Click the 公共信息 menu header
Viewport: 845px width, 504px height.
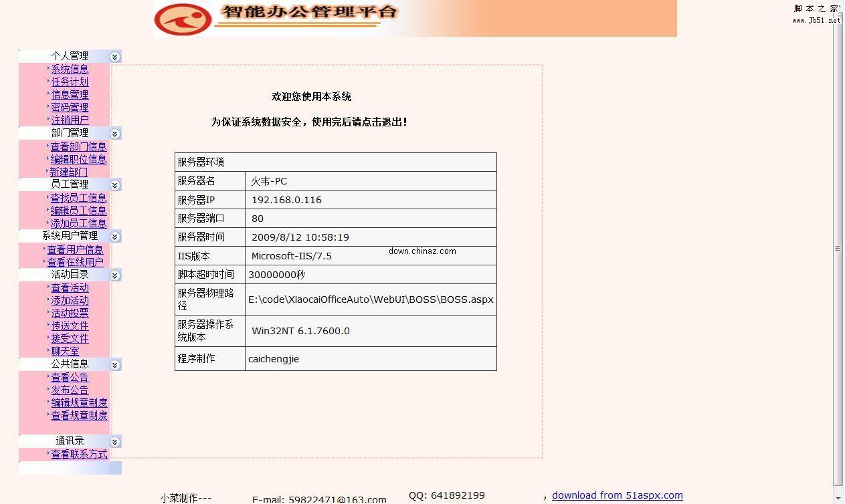(x=70, y=364)
